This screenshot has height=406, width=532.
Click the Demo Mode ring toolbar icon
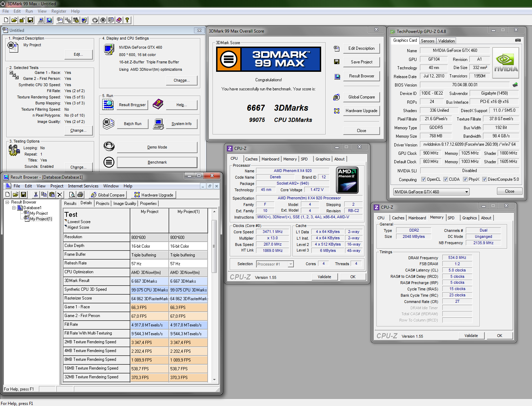pos(95,20)
